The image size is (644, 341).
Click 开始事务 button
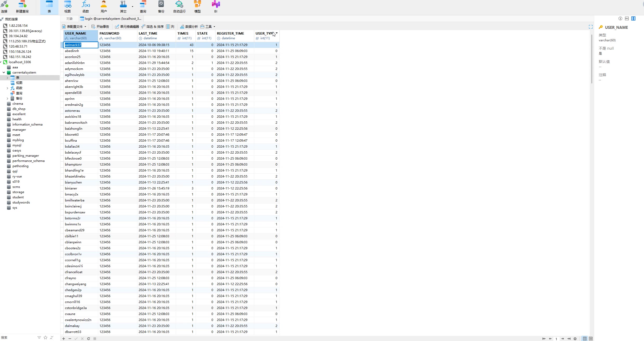(x=100, y=27)
